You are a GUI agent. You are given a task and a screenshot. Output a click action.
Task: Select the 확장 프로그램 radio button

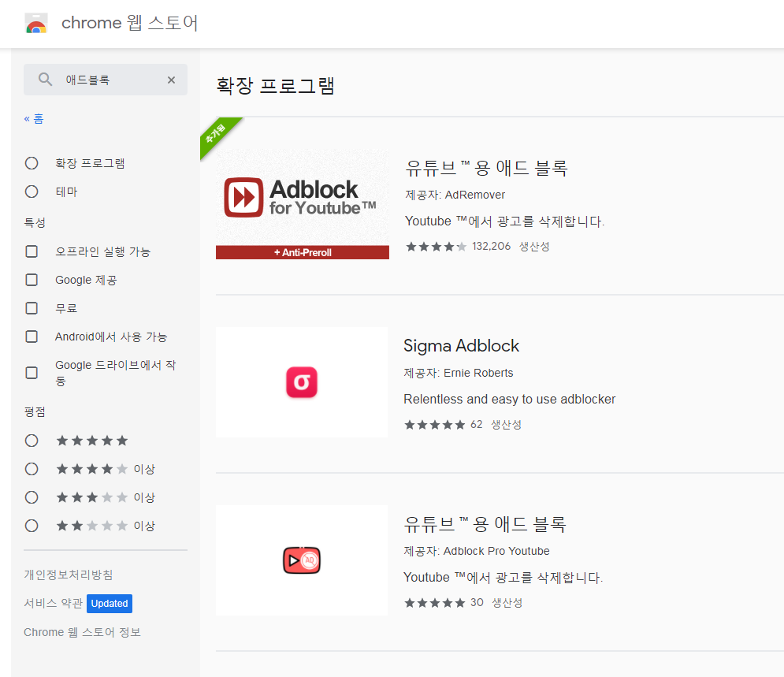(32, 163)
